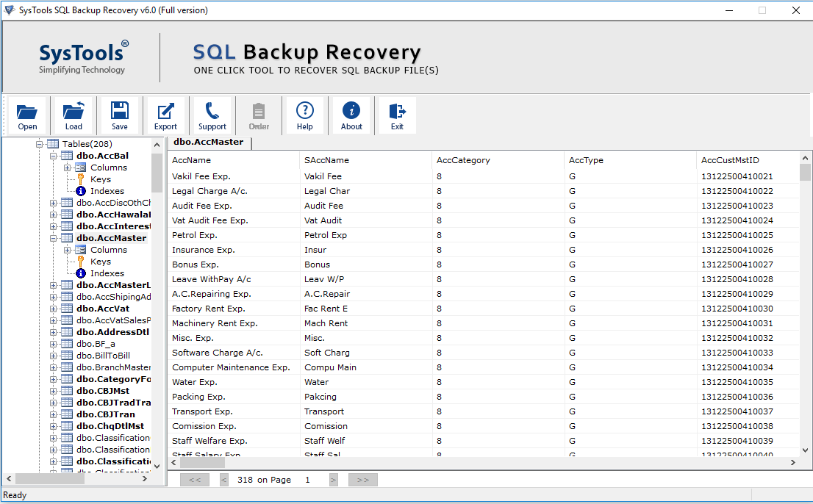Click the table icon beside dbo.BillToBill
Screen dimensions: 813x504
click(67, 356)
